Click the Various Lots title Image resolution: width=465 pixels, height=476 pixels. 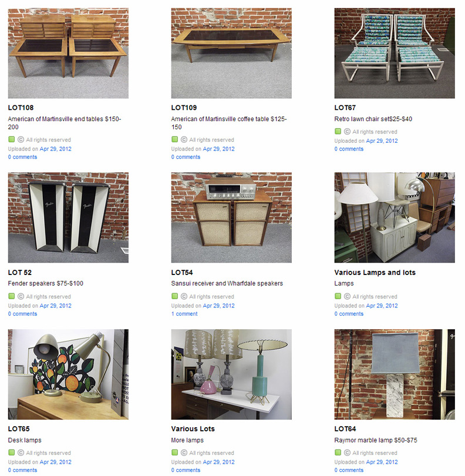[x=193, y=429]
